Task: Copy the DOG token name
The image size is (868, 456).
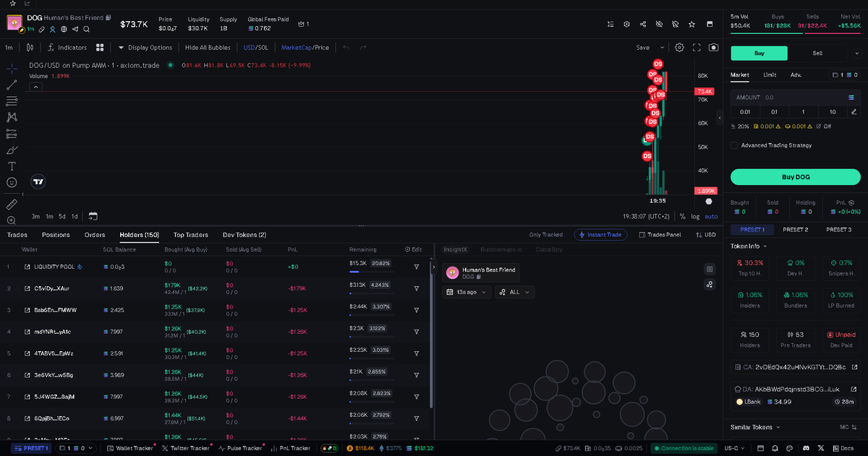Action: 109,17
